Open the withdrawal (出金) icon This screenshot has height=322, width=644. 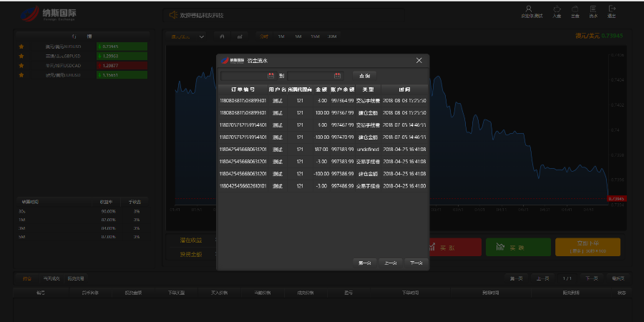(x=575, y=11)
